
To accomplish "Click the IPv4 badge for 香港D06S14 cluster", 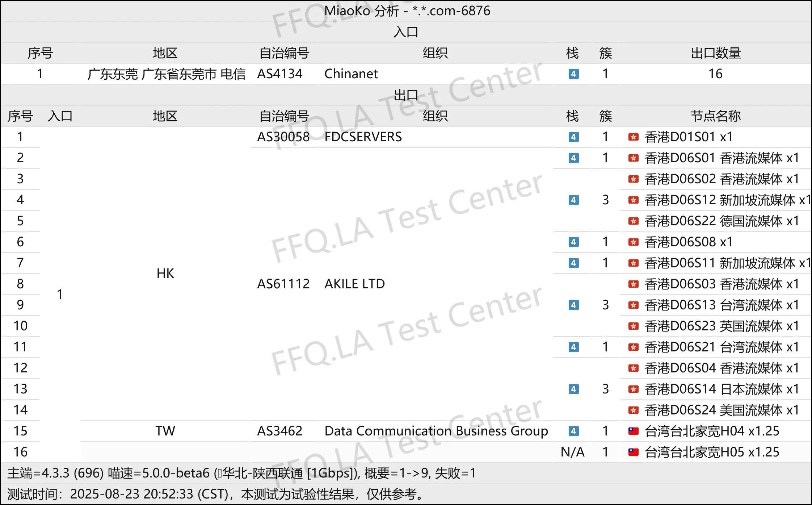I will coord(573,389).
